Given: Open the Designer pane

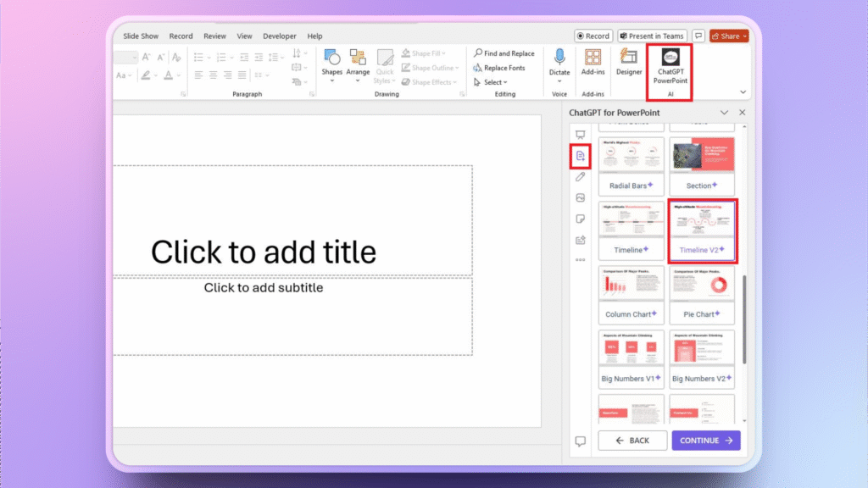Looking at the screenshot, I should [x=629, y=61].
